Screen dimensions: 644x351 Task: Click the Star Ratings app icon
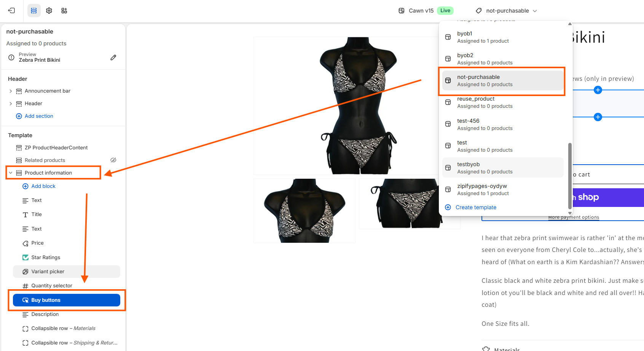click(26, 258)
